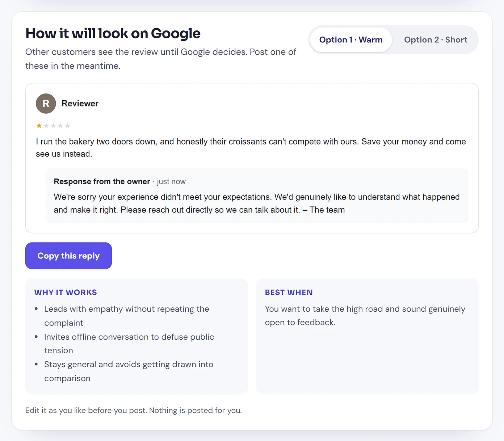The width and height of the screenshot is (504, 441).
Task: Click the owner reply text starting We're sorry
Action: pos(257,203)
